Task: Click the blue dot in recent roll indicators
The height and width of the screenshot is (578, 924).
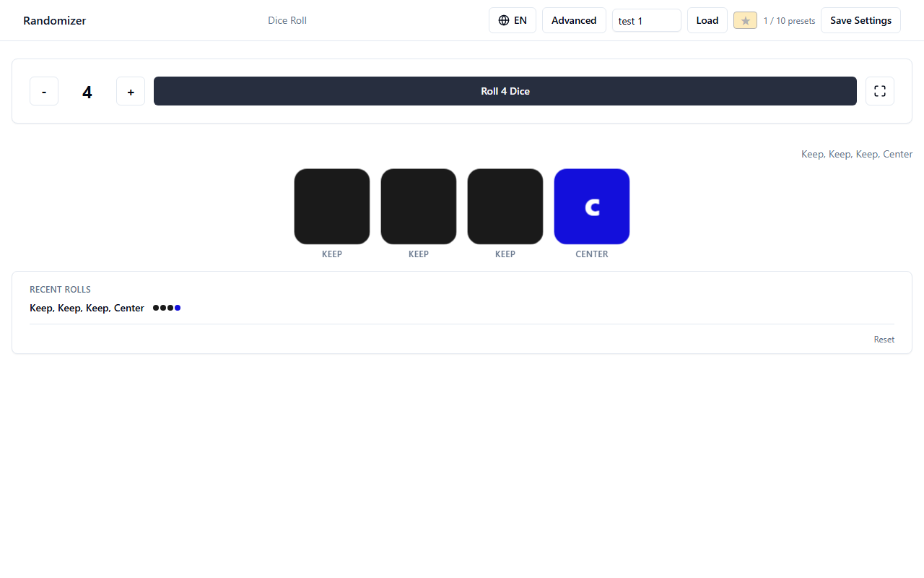Action: tap(178, 308)
